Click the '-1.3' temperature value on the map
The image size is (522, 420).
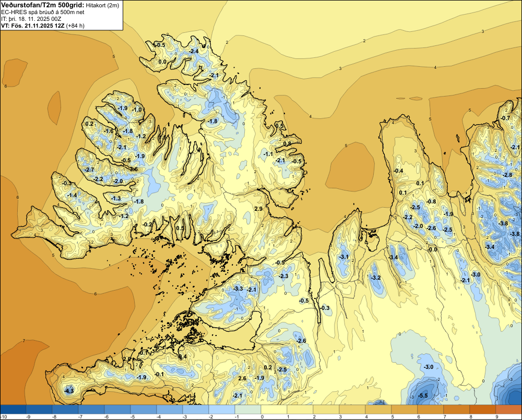pos(116,198)
